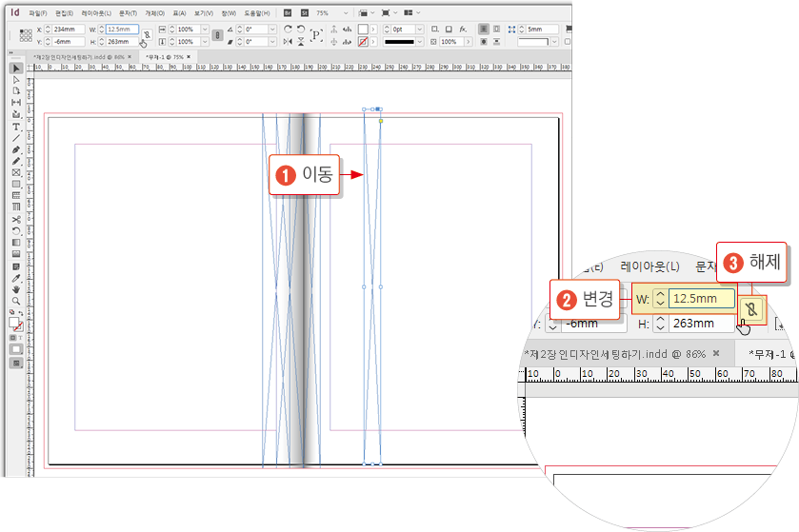Select the Line tool
799x532 pixels.
16,138
